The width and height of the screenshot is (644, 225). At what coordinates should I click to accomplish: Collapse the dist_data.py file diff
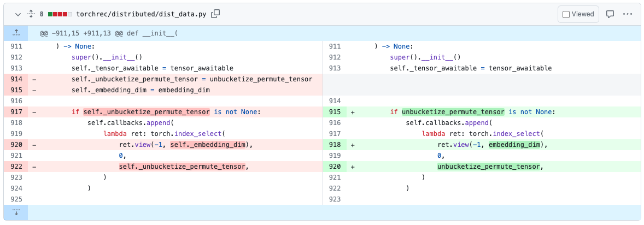pos(18,14)
